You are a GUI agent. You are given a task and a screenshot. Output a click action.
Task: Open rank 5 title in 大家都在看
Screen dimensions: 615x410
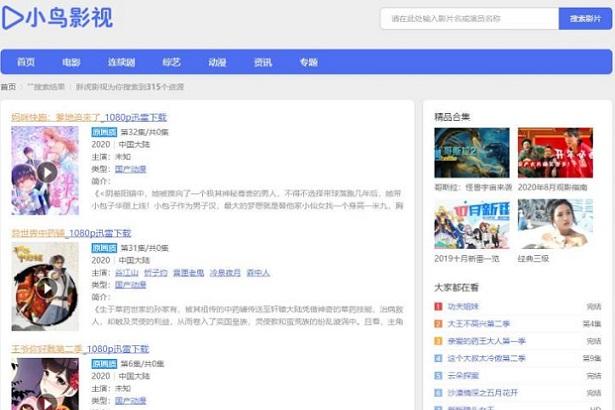click(x=463, y=375)
